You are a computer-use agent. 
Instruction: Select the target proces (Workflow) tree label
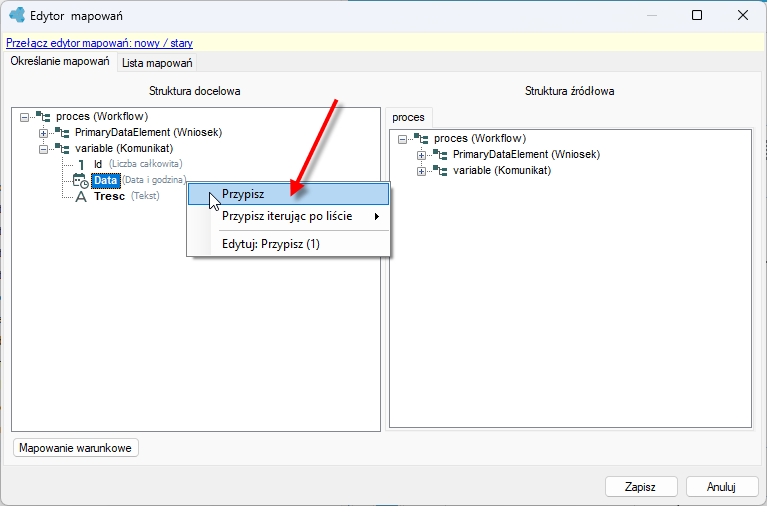102,116
